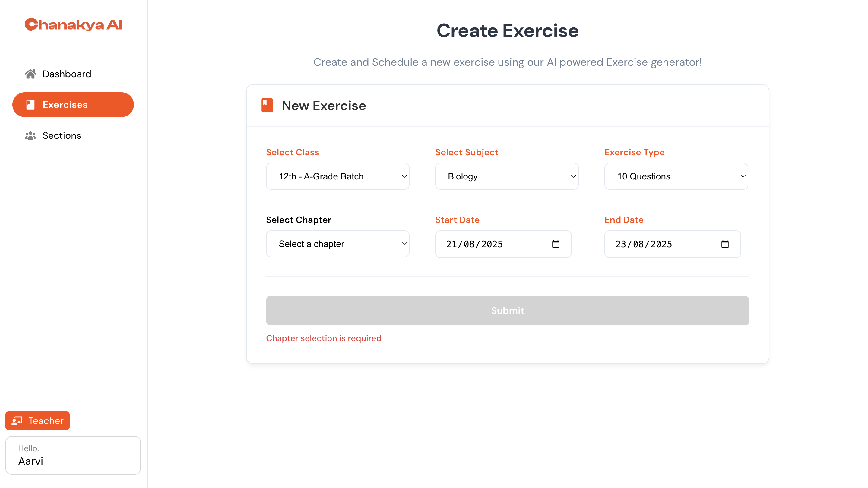Click the Submit button
The height and width of the screenshot is (488, 868).
click(508, 310)
